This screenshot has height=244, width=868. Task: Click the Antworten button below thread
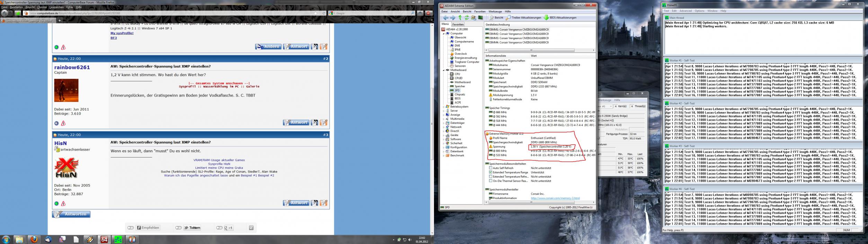pyautogui.click(x=71, y=214)
